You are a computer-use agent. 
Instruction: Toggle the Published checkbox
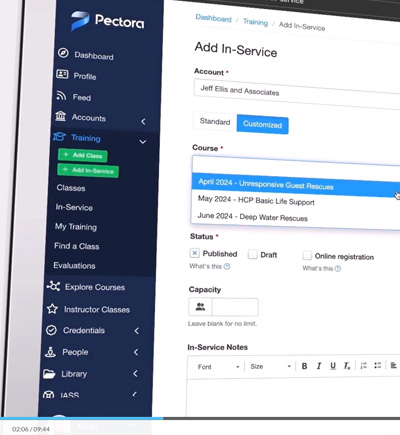pyautogui.click(x=195, y=253)
